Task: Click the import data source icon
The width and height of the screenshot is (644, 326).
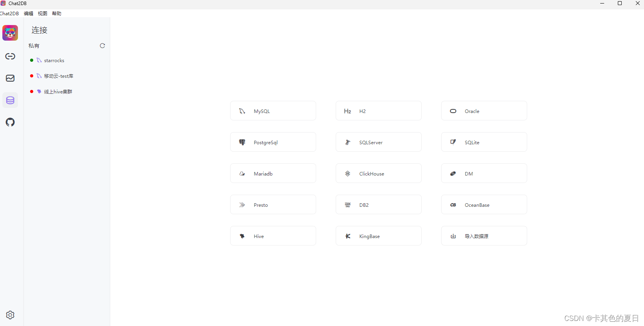Action: 453,236
